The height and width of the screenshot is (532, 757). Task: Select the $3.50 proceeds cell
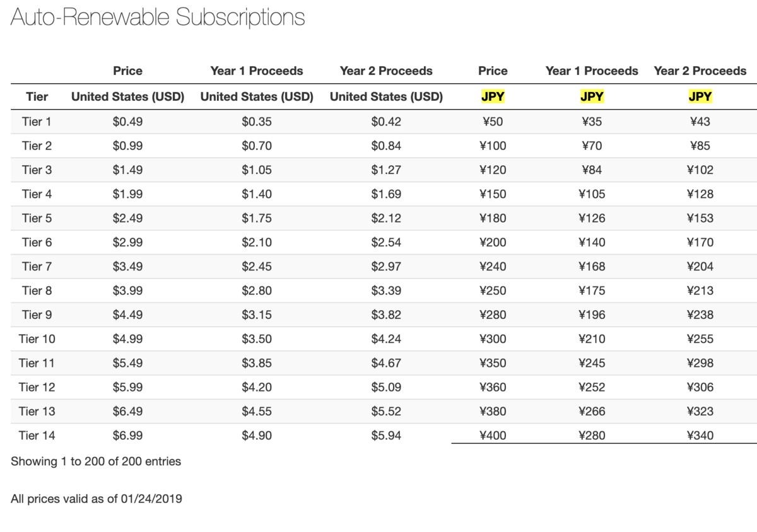257,339
